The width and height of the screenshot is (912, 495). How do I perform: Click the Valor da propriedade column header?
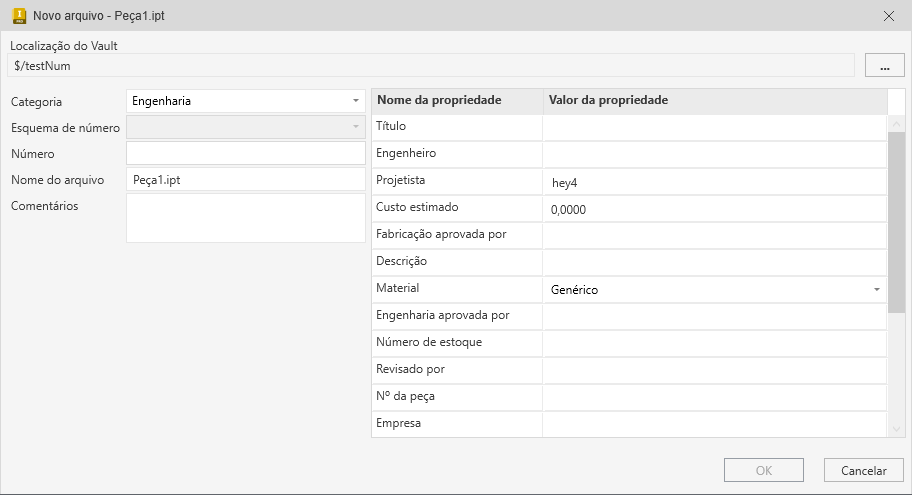[714, 101]
